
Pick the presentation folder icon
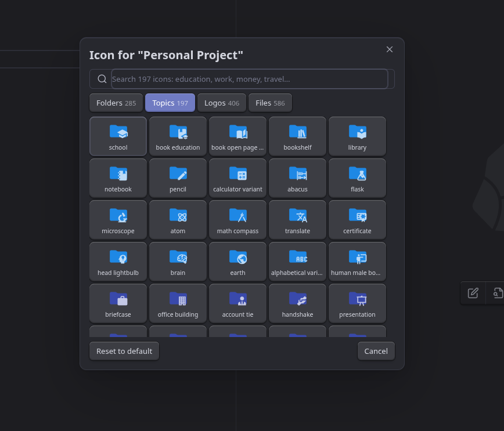(x=357, y=303)
